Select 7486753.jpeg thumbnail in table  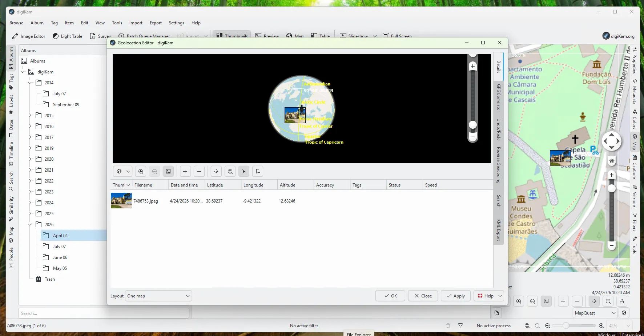121,201
